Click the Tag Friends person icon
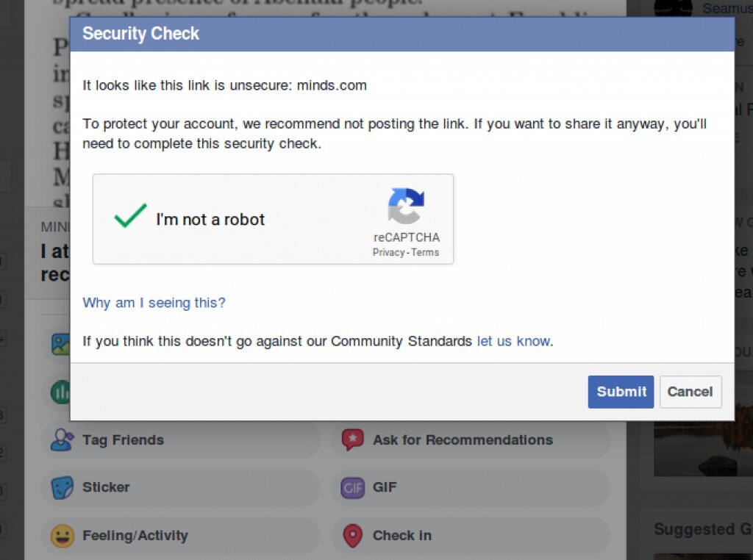The image size is (753, 560). coord(62,439)
